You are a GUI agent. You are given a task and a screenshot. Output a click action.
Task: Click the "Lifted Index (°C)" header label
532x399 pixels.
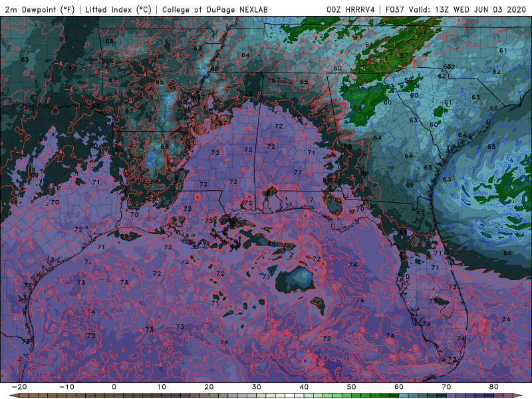click(x=118, y=9)
